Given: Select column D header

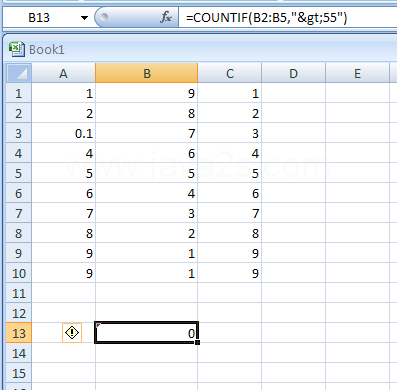Looking at the screenshot, I should pos(293,73).
